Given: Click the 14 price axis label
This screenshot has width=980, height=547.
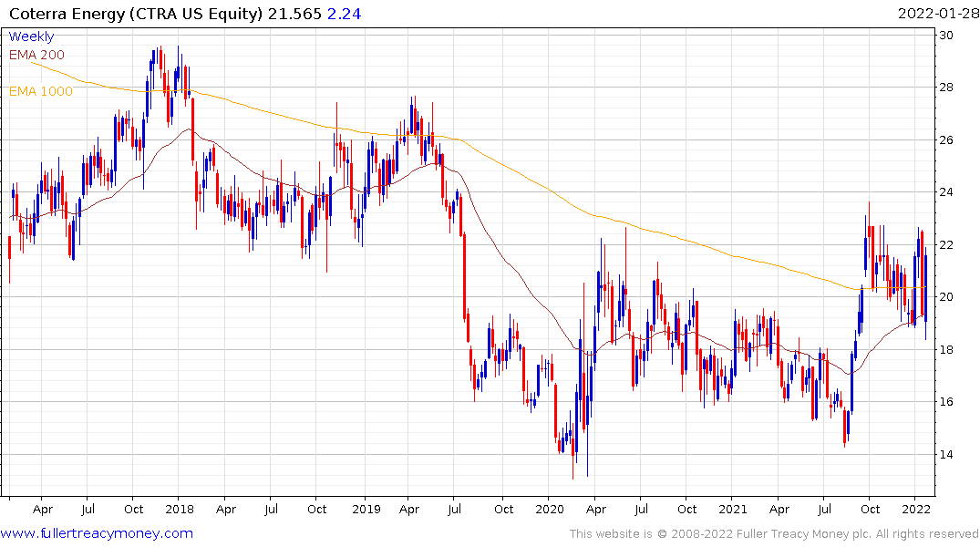Looking at the screenshot, I should [x=946, y=455].
